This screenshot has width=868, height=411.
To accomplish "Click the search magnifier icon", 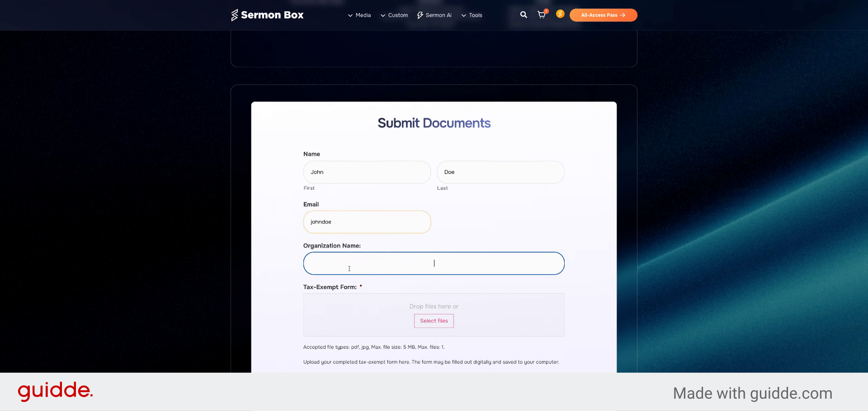I will coord(524,15).
